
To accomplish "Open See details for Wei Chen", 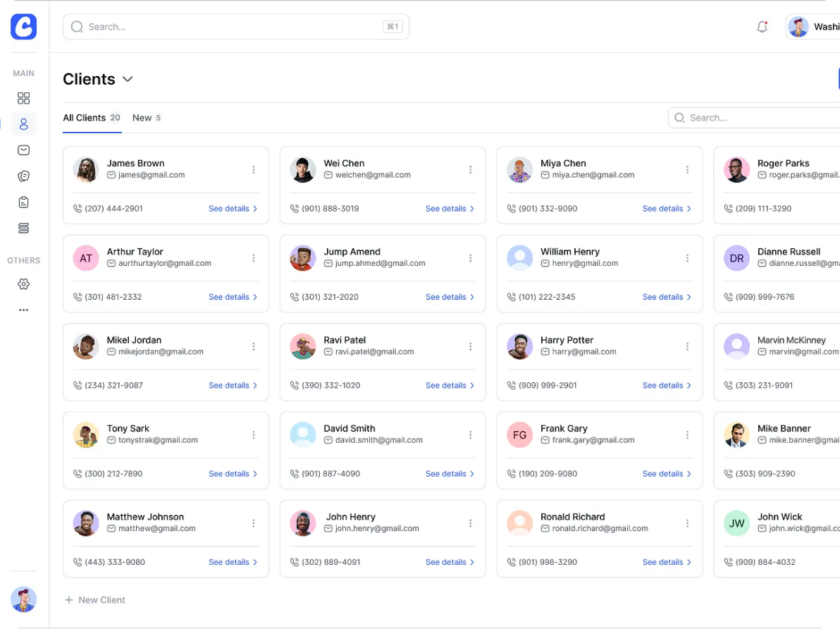I will coord(450,209).
